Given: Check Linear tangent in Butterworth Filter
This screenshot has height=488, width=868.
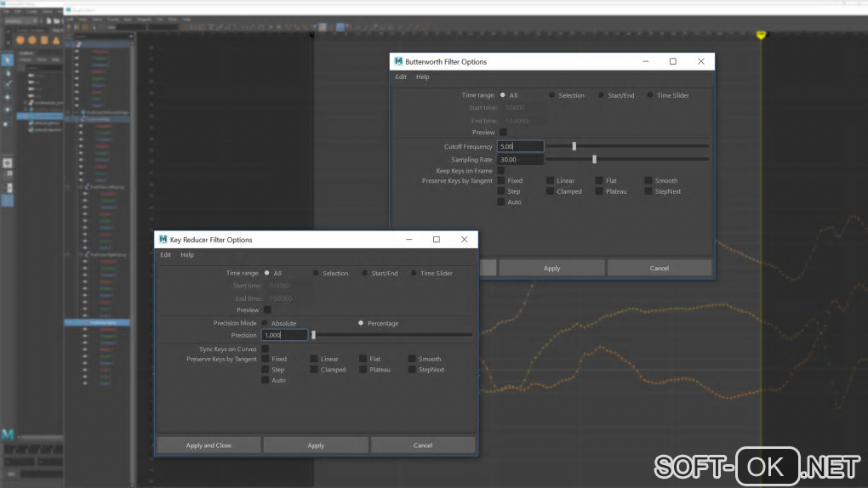Looking at the screenshot, I should click(x=550, y=180).
